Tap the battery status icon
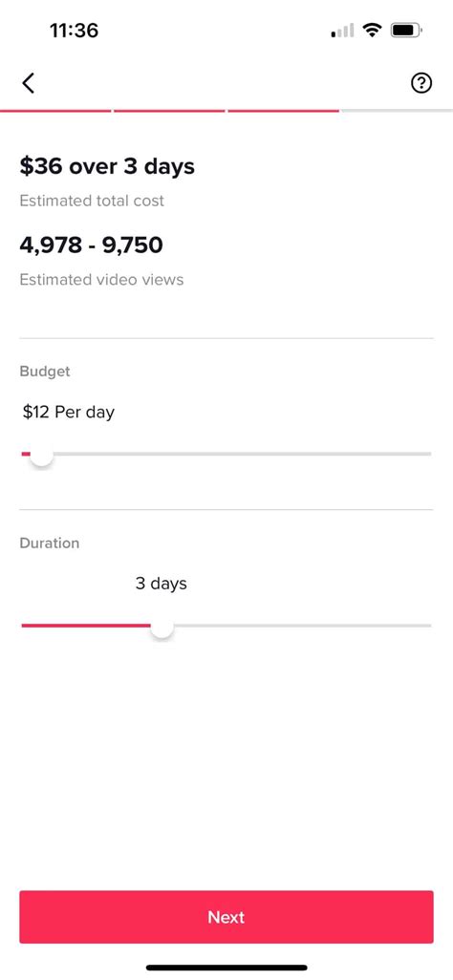 tap(407, 30)
